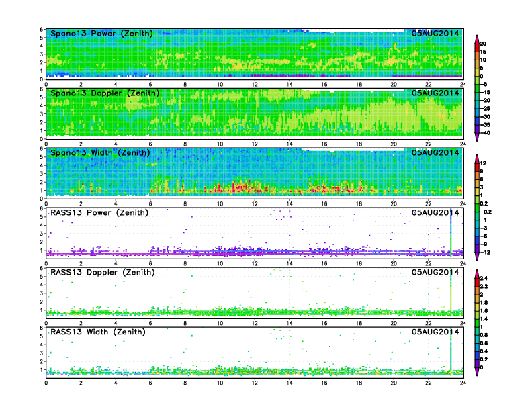Click the 20 label on top colorbar

tap(483, 44)
